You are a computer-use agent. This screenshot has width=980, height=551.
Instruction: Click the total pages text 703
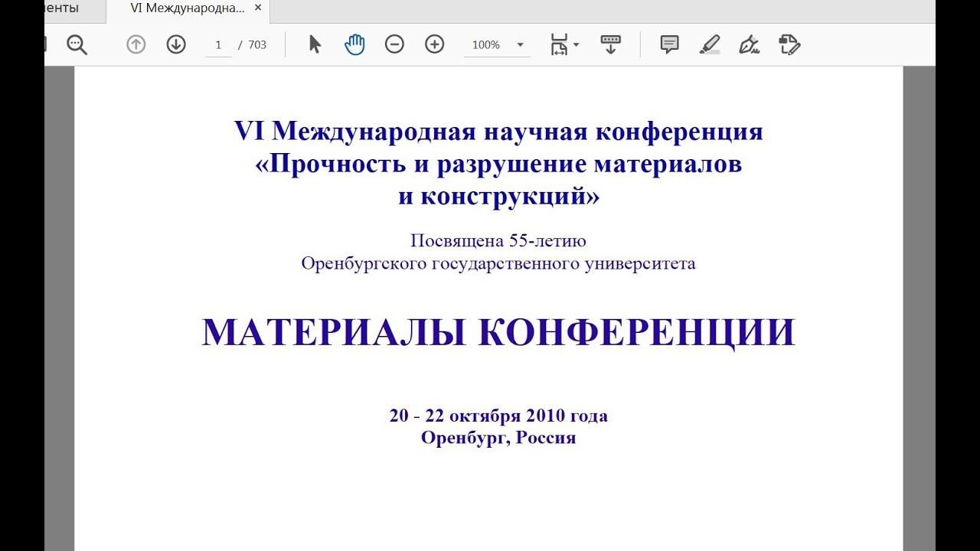click(x=257, y=45)
